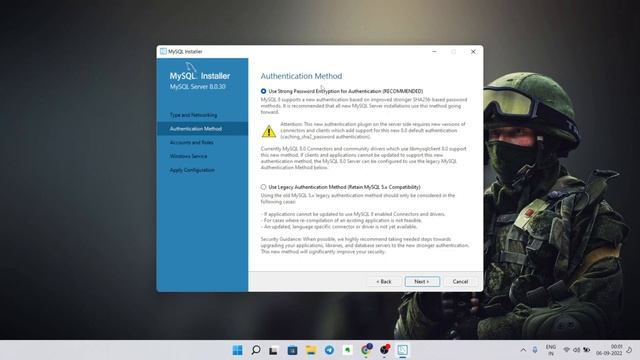This screenshot has height=360, width=640.
Task: Select Use Legacy Authentication Method radio button
Action: click(263, 187)
